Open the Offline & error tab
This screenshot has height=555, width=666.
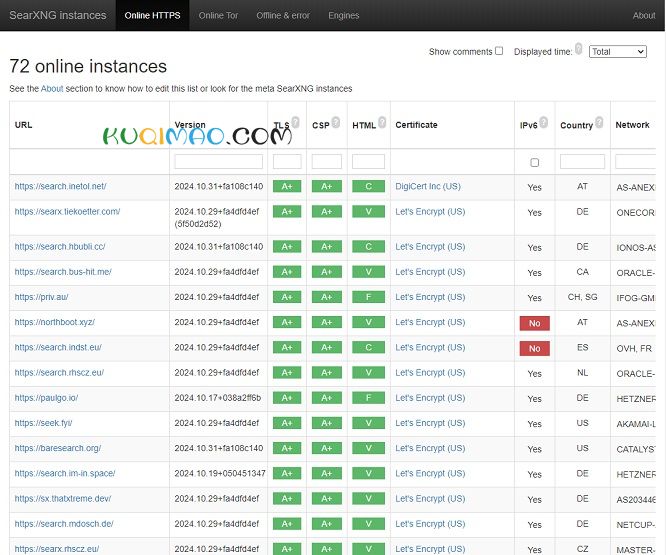[283, 15]
